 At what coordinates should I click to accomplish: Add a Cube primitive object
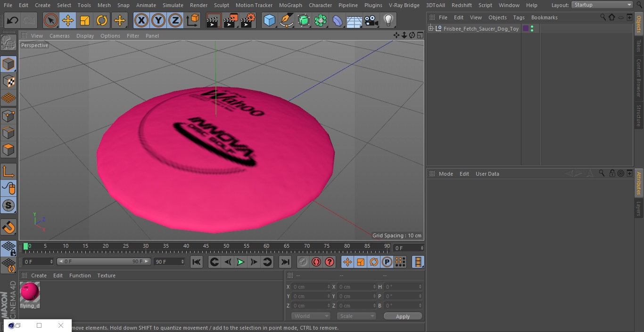coord(269,21)
